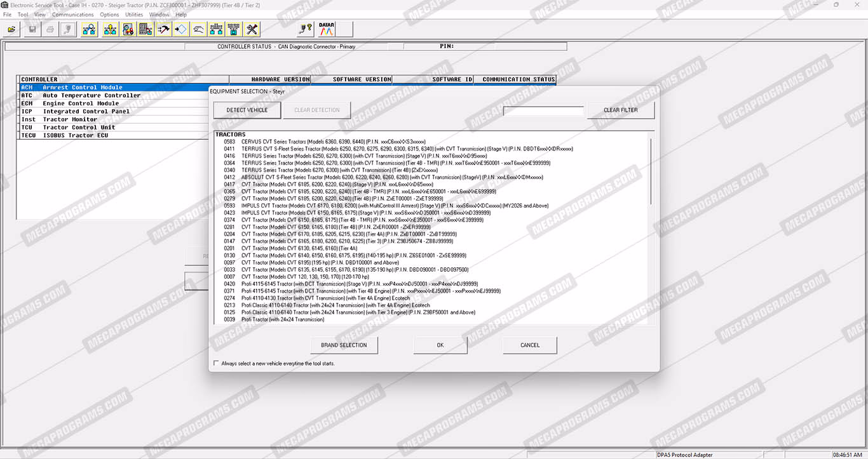Open the File menu
This screenshot has height=459, width=868.
click(8, 15)
